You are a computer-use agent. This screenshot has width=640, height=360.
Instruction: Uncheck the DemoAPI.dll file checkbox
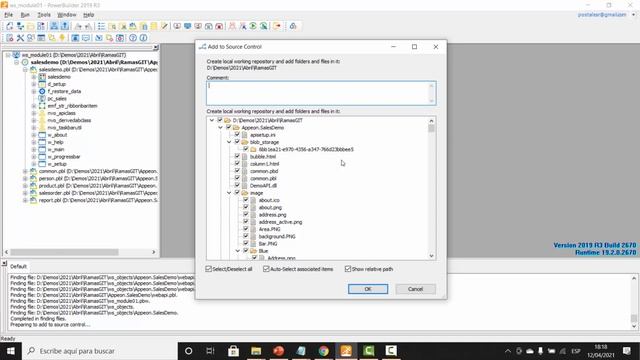237,185
